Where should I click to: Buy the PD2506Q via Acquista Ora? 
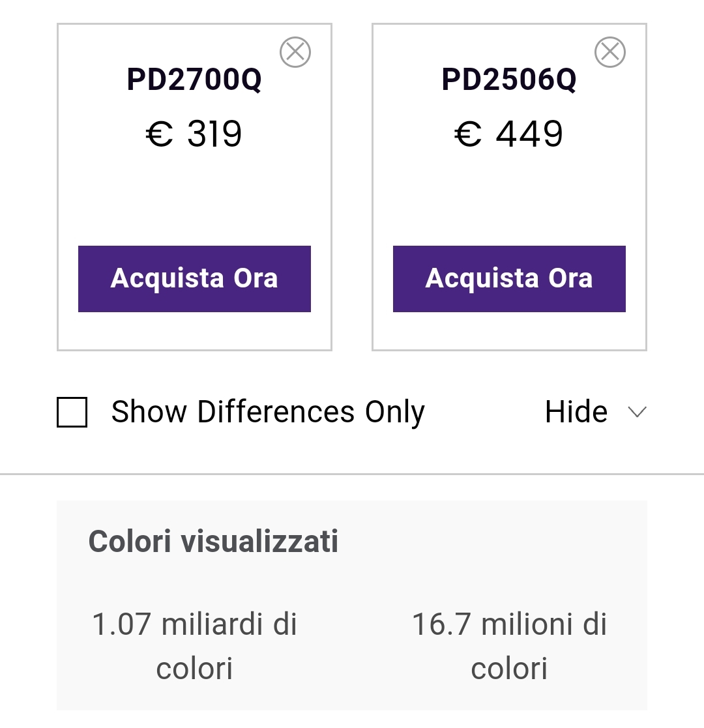tap(510, 278)
